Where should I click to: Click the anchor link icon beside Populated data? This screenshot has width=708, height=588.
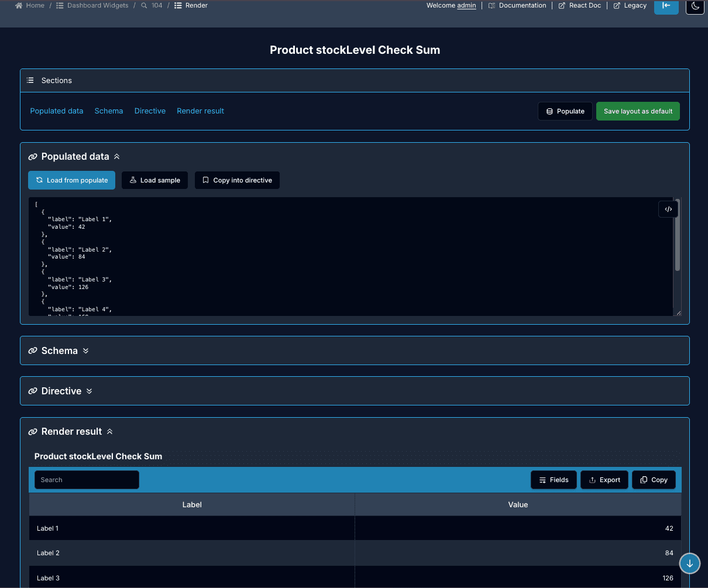point(33,157)
